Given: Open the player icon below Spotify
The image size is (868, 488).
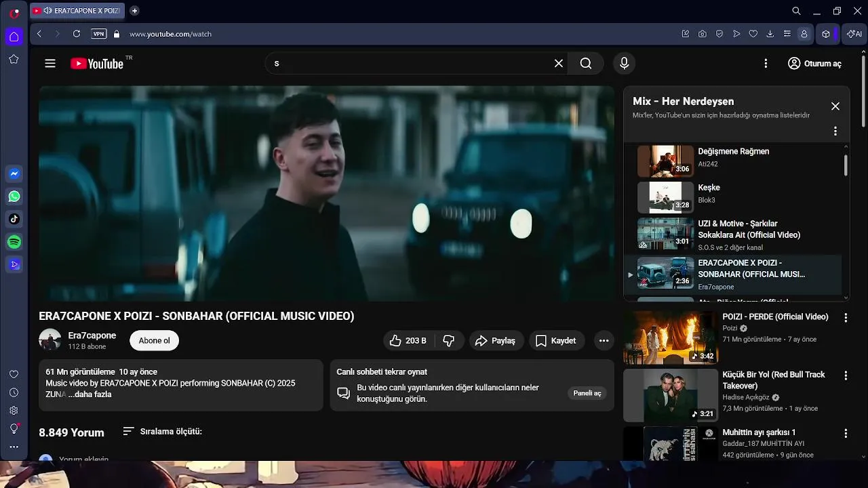Looking at the screenshot, I should [x=14, y=264].
